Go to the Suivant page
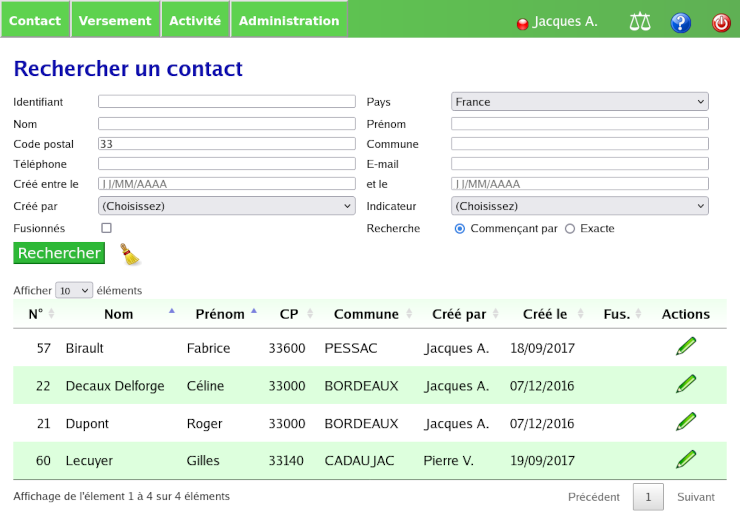This screenshot has width=740, height=526. pos(695,497)
